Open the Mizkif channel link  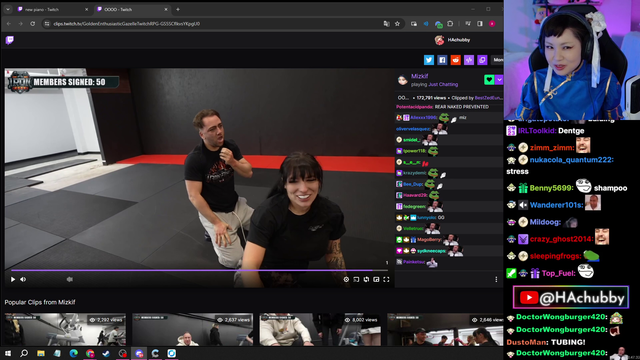click(x=419, y=76)
